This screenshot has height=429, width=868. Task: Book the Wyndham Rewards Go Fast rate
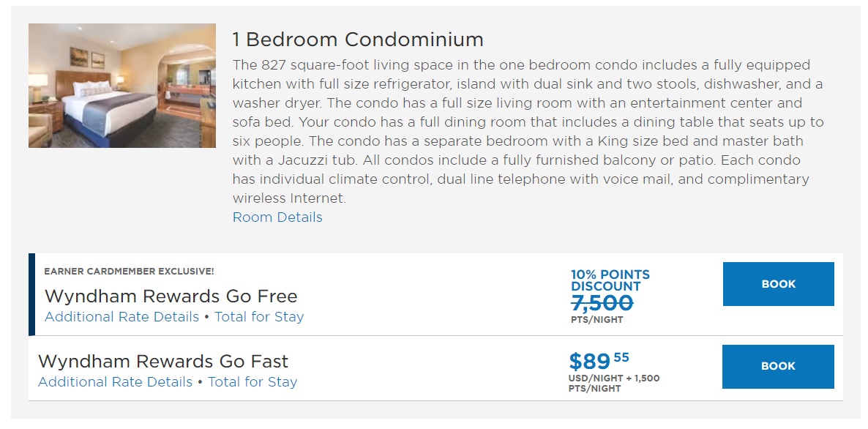[x=778, y=366]
